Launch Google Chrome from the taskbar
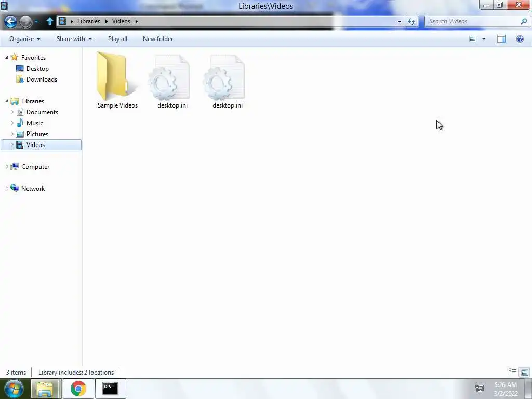 coord(78,389)
